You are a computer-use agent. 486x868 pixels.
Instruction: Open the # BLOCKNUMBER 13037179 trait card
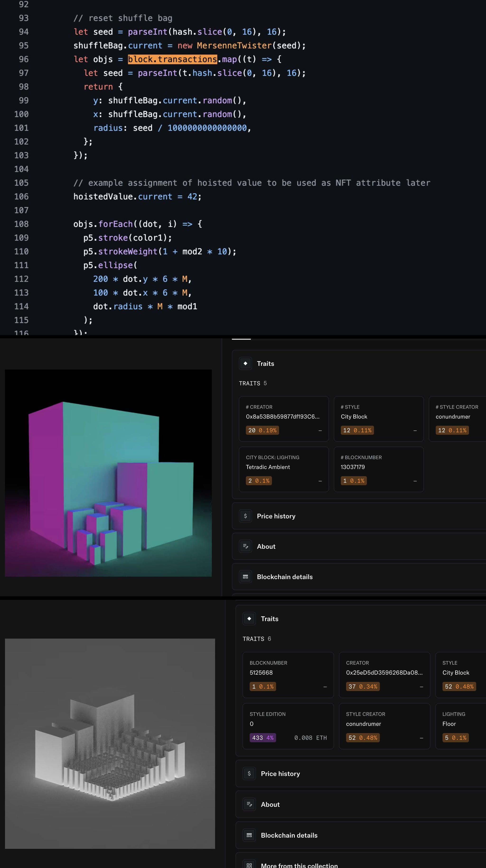[379, 469]
